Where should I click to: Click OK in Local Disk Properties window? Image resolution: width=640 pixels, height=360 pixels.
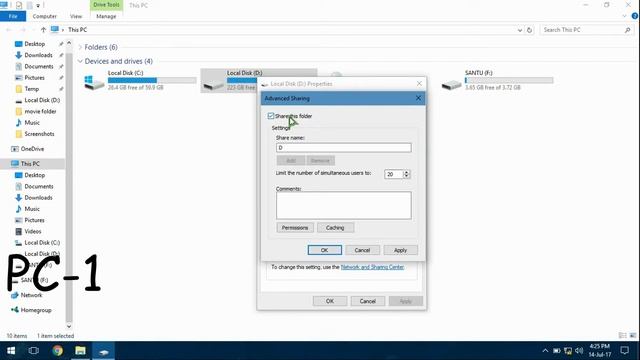[330, 301]
